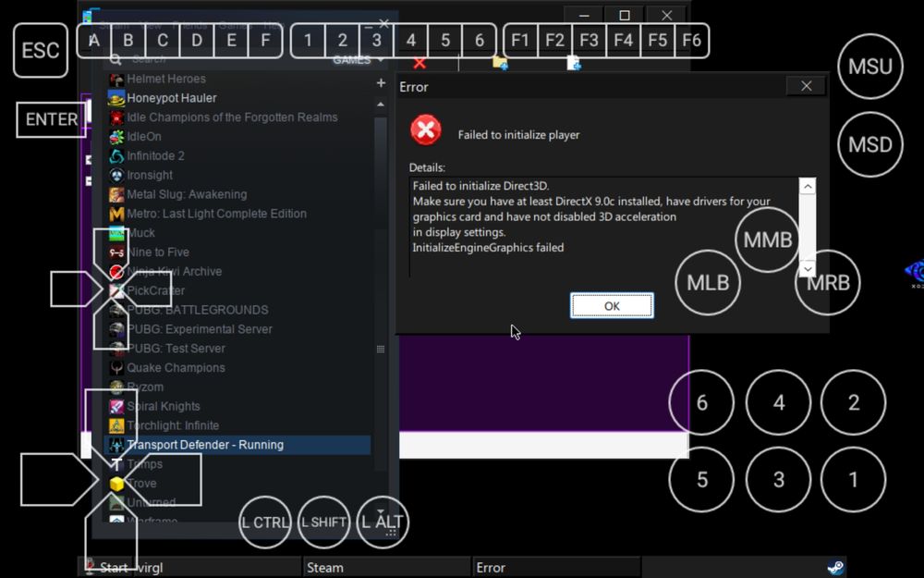Image resolution: width=924 pixels, height=578 pixels.
Task: Click the Transport Defender game icon
Action: pos(116,445)
